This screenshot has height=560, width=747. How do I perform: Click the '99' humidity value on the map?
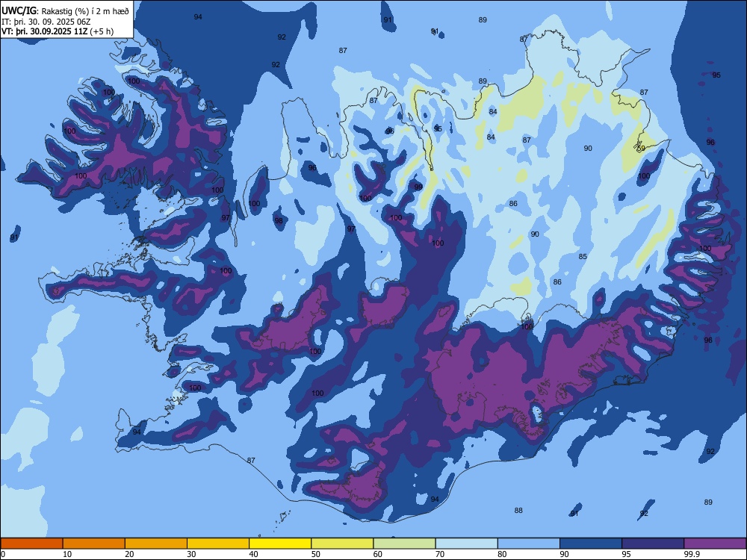(x=418, y=187)
